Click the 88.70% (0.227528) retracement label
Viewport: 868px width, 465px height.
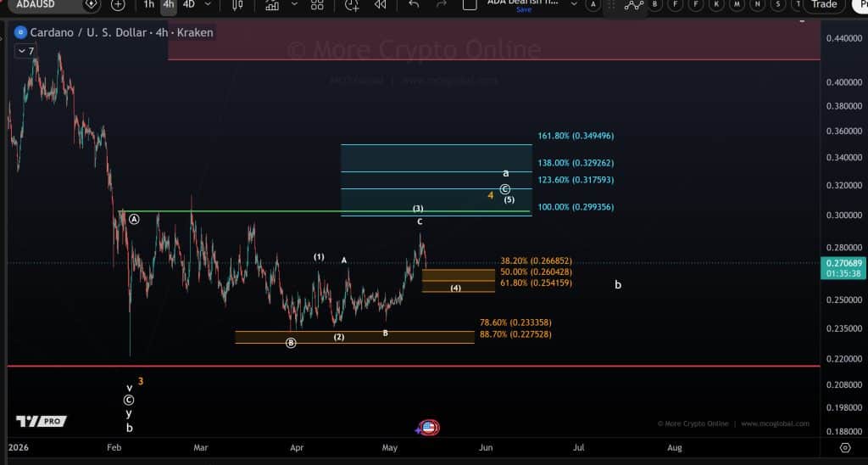pos(515,335)
